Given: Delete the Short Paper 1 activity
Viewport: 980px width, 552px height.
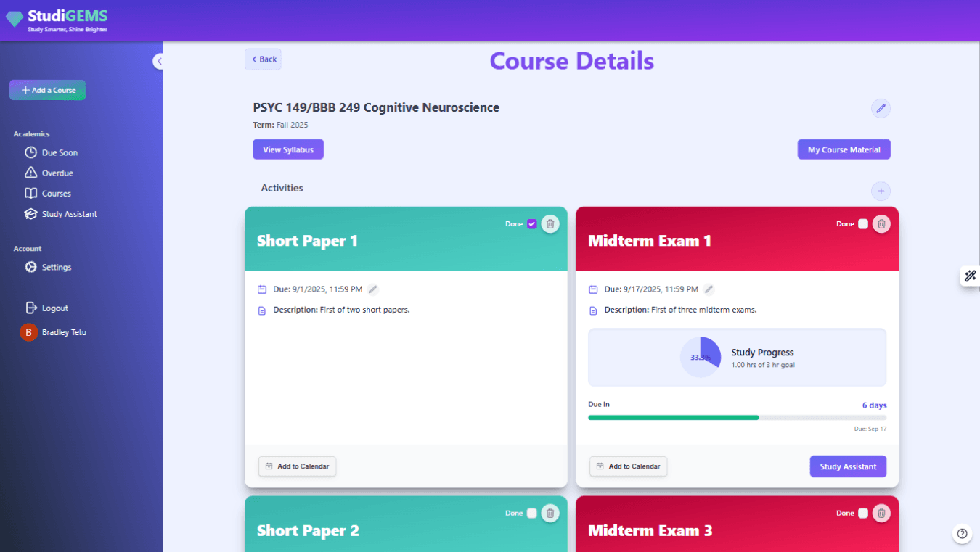Looking at the screenshot, I should click(550, 223).
